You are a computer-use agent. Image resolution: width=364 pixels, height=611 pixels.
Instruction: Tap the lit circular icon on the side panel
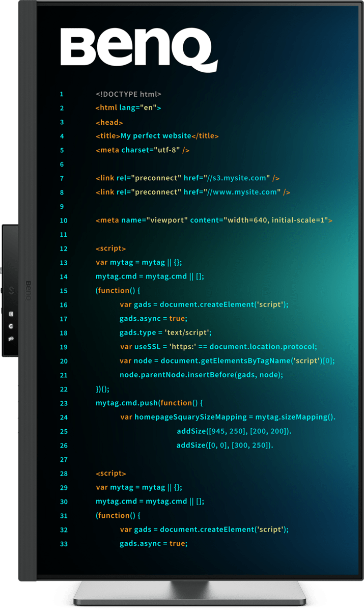pyautogui.click(x=11, y=326)
